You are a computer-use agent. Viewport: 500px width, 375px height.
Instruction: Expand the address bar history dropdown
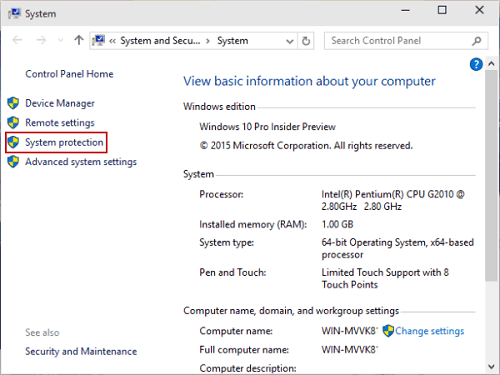click(290, 41)
